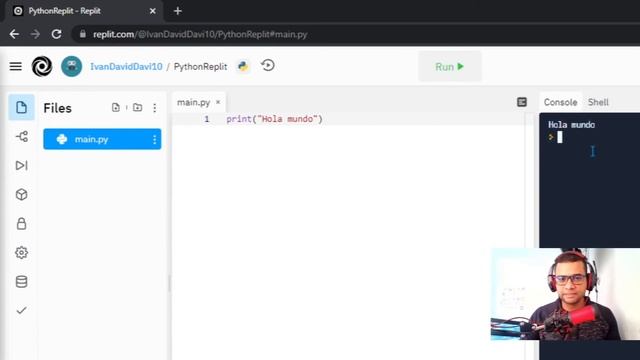Open the Unit tests checkmark icon

21,311
